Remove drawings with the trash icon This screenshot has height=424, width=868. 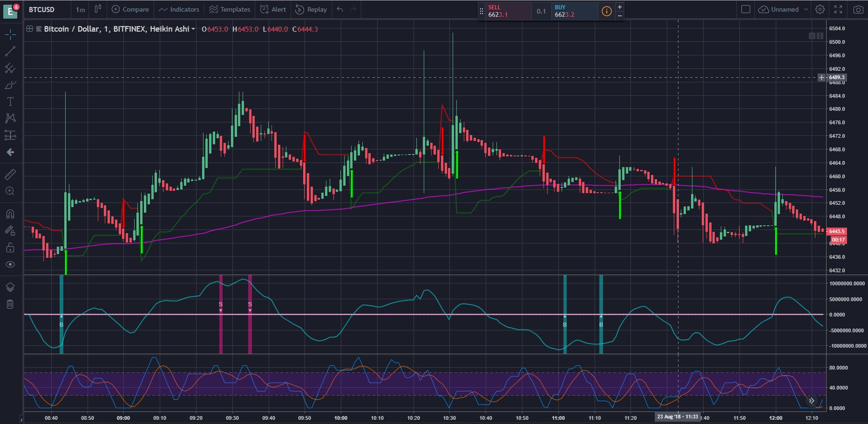[10, 304]
